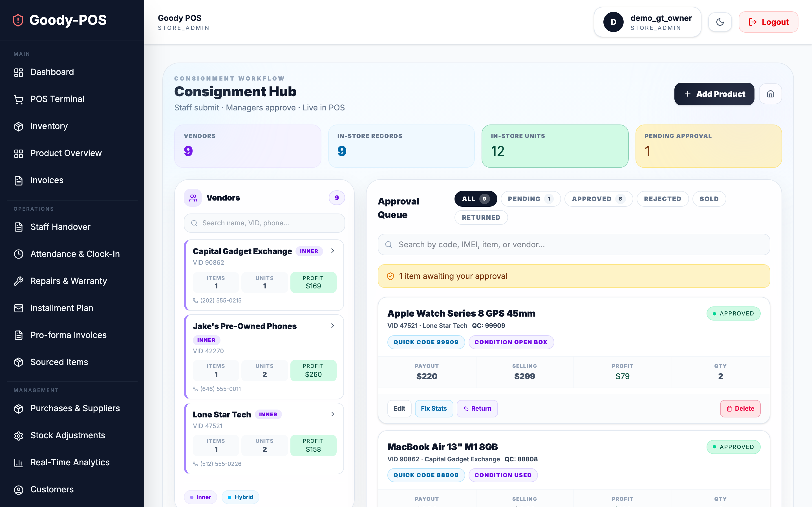Screen dimensions: 812x507
Task: Expand Jake's Pre-Owned Phones vendor chevron
Action: coord(332,326)
